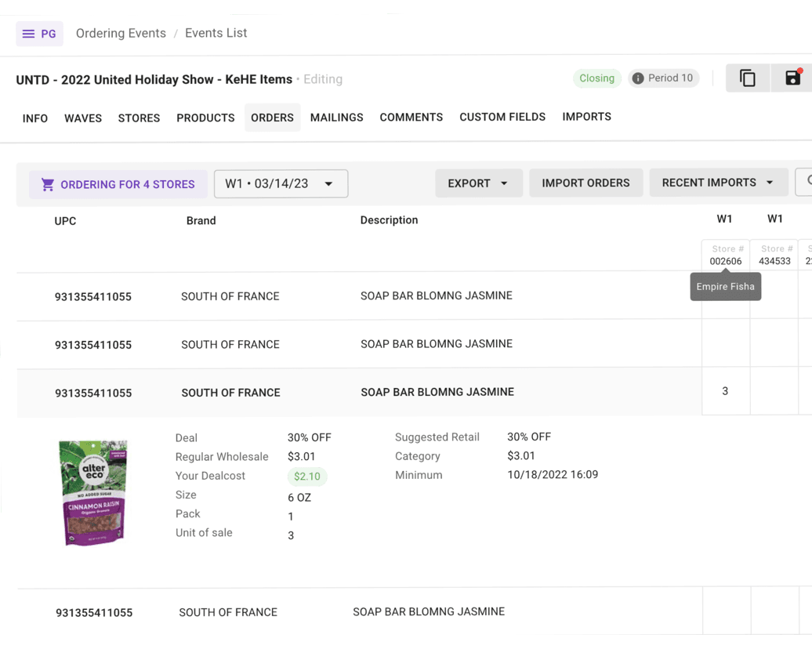This screenshot has width=812, height=649.
Task: Switch to the CUSTOM FIELDS tab
Action: [x=502, y=117]
